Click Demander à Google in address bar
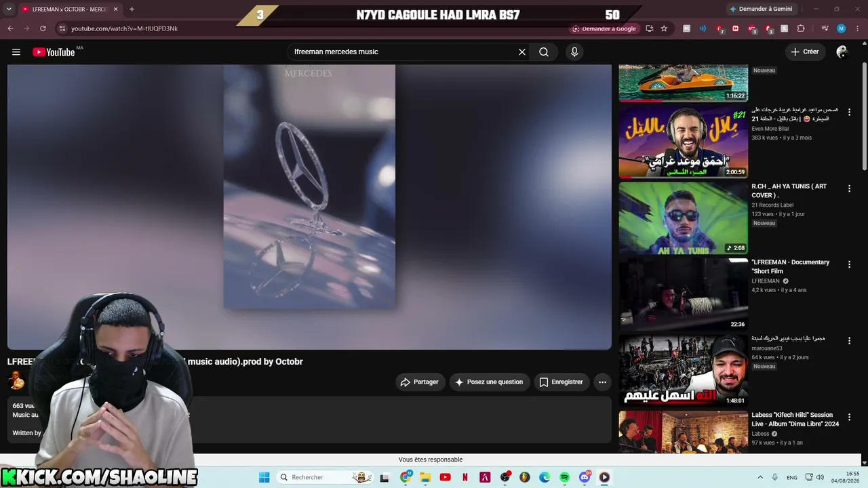 605,28
